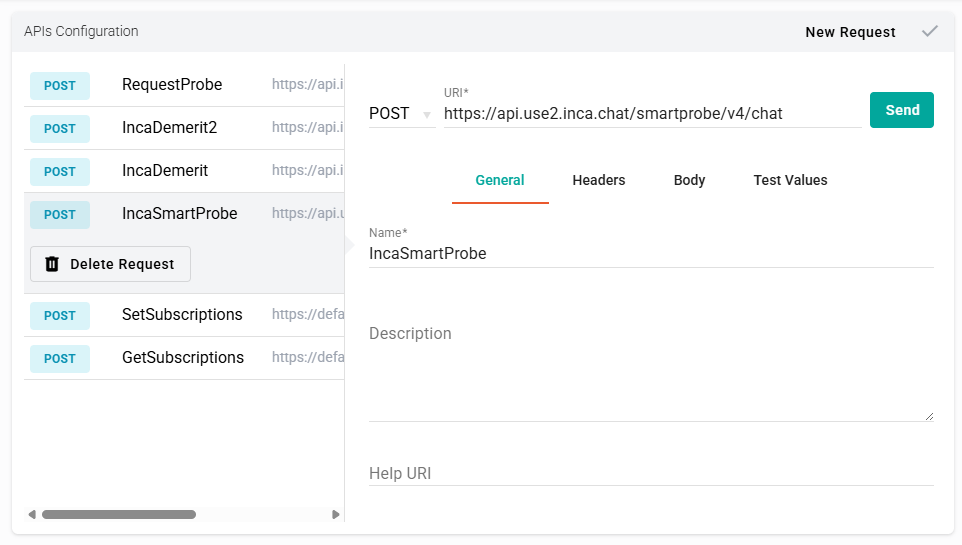Open the POST method dropdown

tap(401, 114)
